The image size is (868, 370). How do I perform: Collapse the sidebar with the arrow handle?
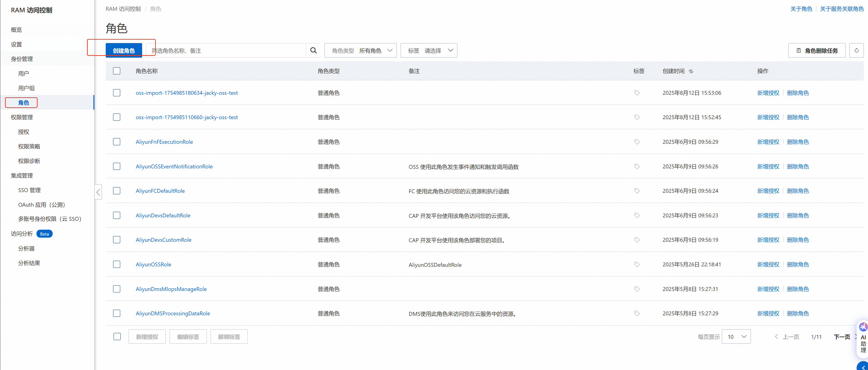(x=98, y=192)
